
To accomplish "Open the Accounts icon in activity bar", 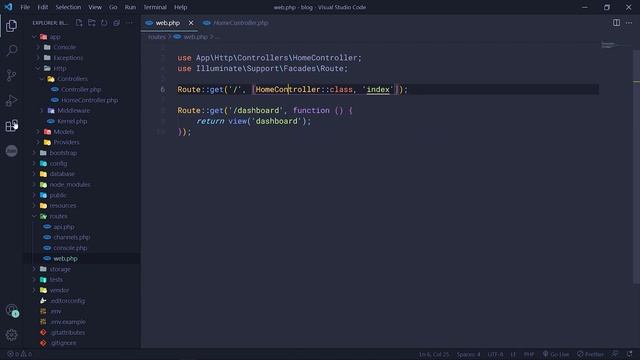I will pos(11,311).
